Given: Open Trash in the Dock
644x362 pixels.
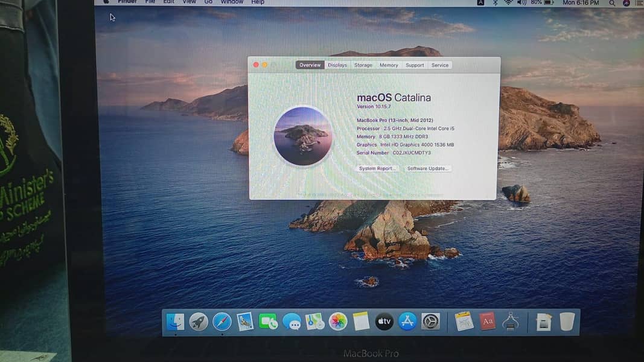Looking at the screenshot, I should tap(567, 322).
